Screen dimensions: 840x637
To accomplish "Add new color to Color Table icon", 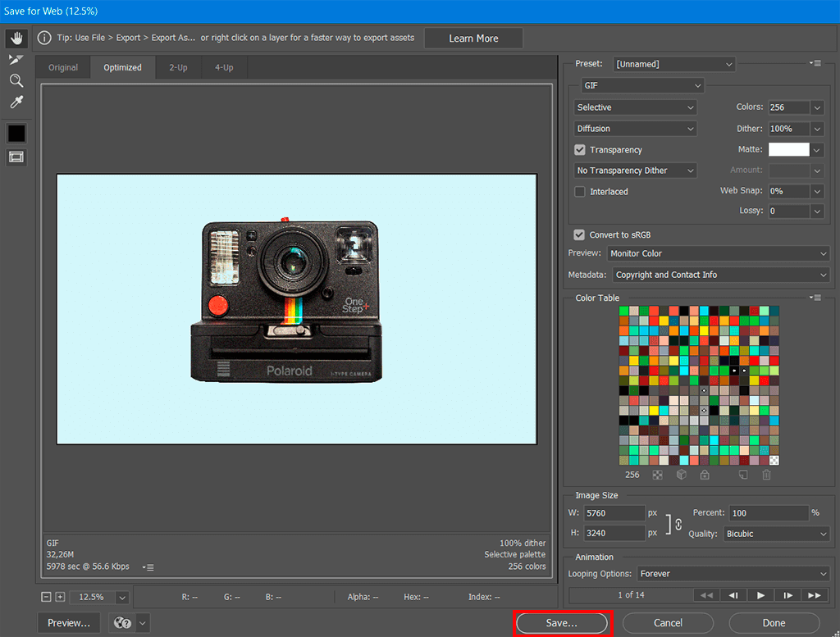I will pyautogui.click(x=743, y=475).
